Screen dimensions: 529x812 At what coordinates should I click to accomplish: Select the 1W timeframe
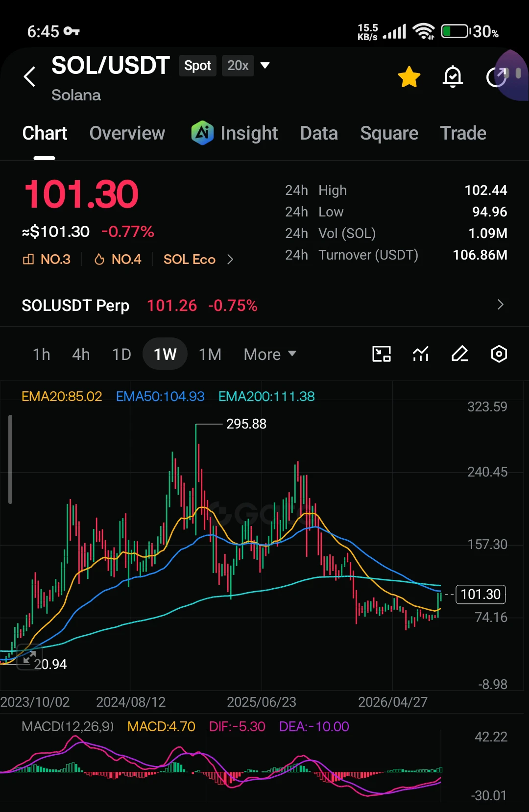click(x=165, y=354)
